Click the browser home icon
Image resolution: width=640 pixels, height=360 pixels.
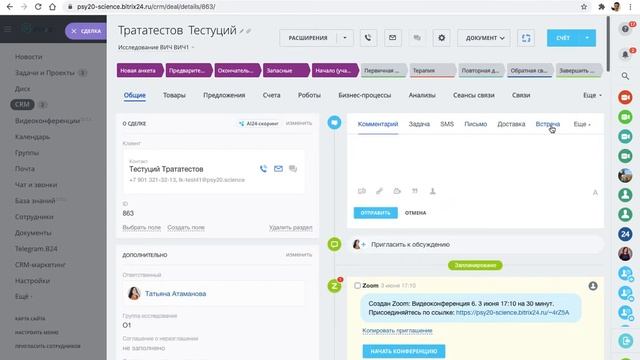click(x=52, y=7)
